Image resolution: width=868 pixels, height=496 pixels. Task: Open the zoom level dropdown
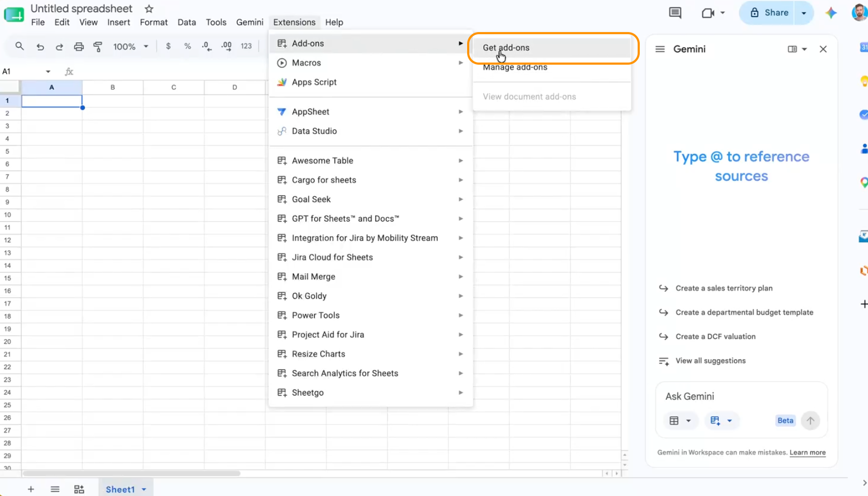coord(130,46)
